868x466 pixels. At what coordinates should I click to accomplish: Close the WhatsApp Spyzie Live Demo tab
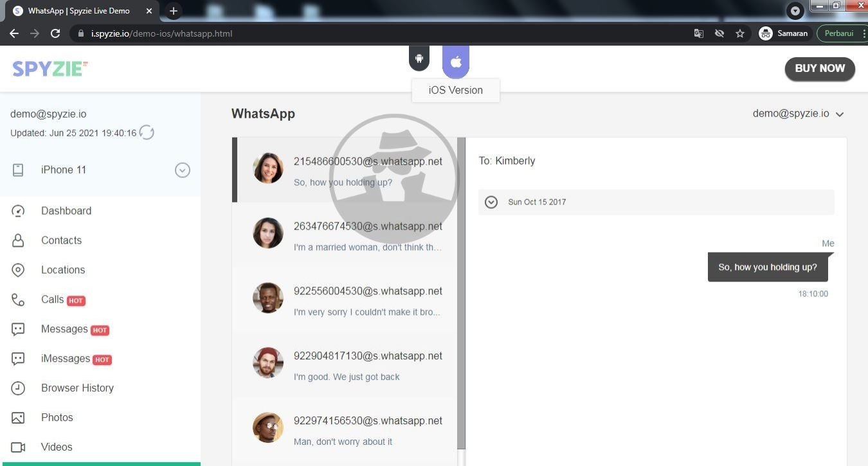click(149, 11)
